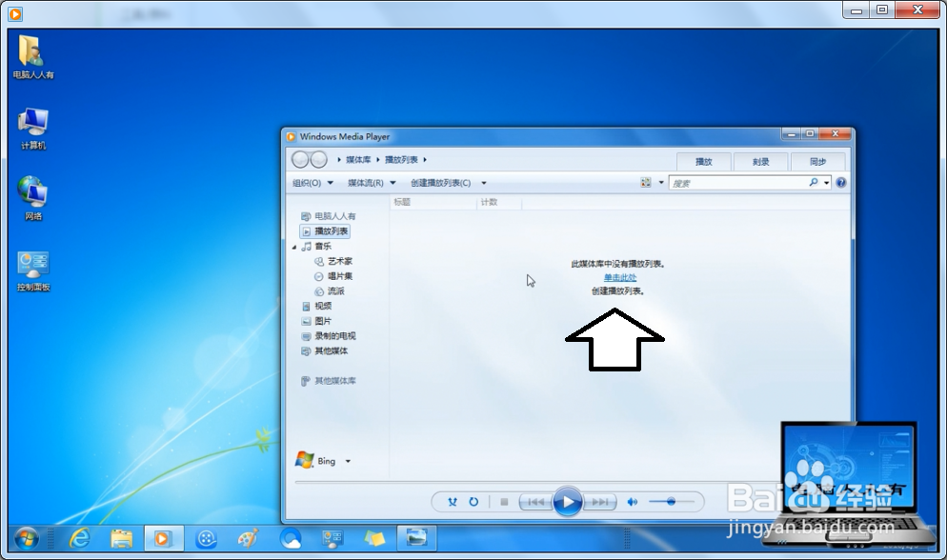This screenshot has width=947, height=560.
Task: Click the desktop picture taskbar icon
Action: point(416,538)
